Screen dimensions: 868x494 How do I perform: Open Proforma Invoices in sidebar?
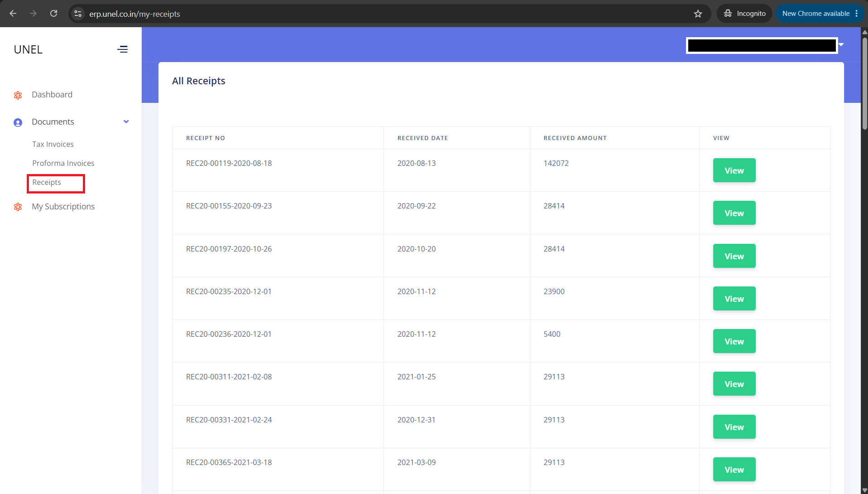63,163
